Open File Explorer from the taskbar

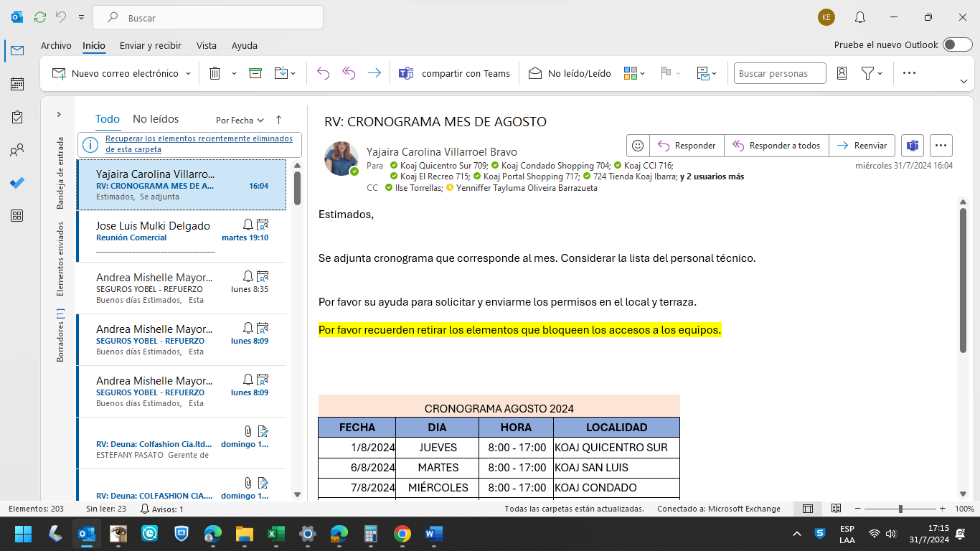click(x=245, y=534)
